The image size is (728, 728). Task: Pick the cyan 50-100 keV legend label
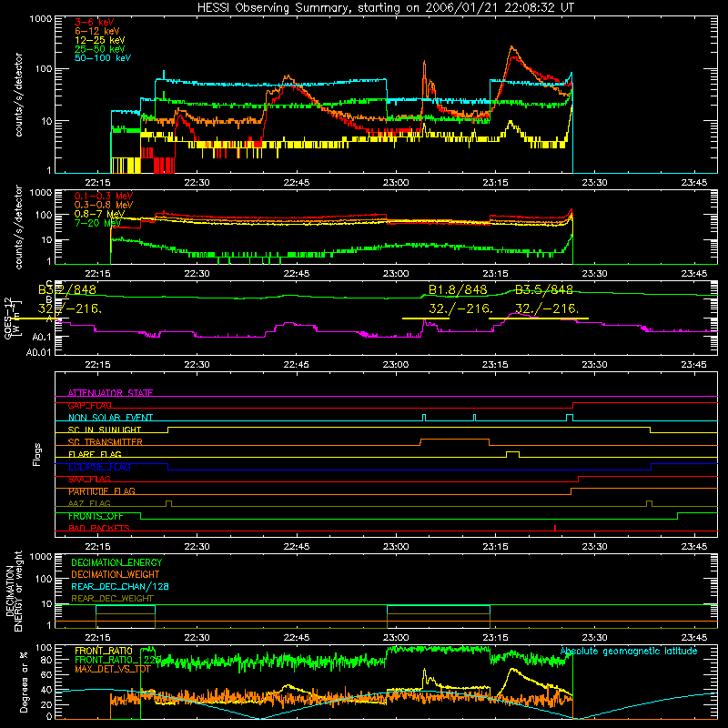102,58
